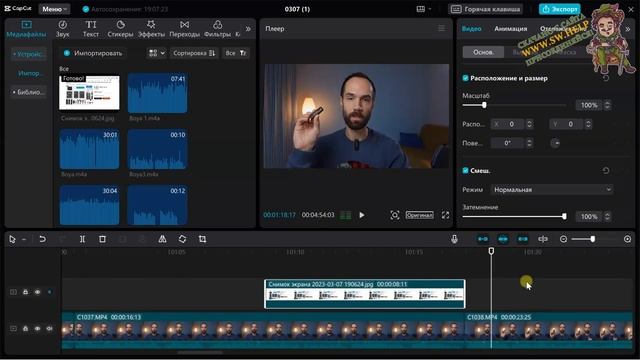
Task: Open the Фильтры filters panel
Action: (217, 29)
